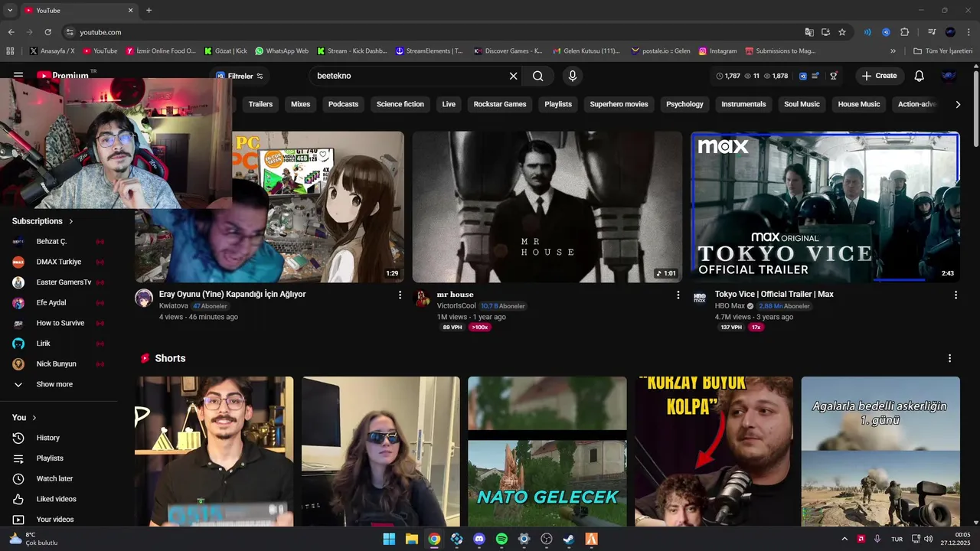Open the Agalarla bedelli askerliğin short
Screen dimensions: 980x551
pos(880,452)
